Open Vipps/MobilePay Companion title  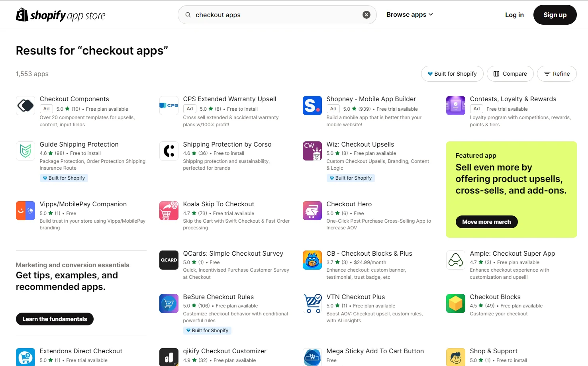(x=83, y=204)
